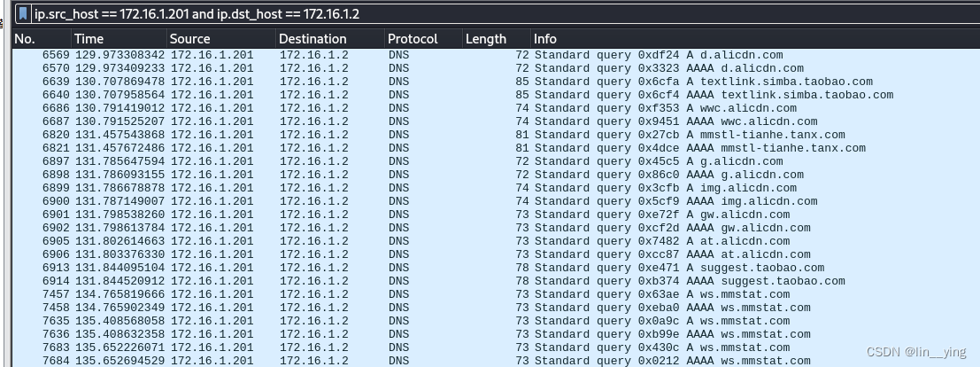Select packet 6898 AAAA g.alicdn.com
Viewport: 980px width, 367px height.
point(496,175)
